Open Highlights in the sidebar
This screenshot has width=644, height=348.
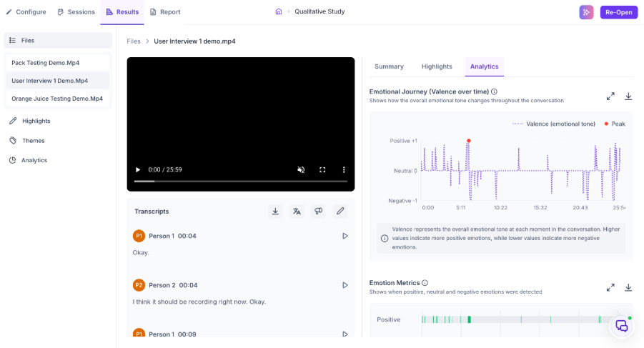(x=30, y=121)
